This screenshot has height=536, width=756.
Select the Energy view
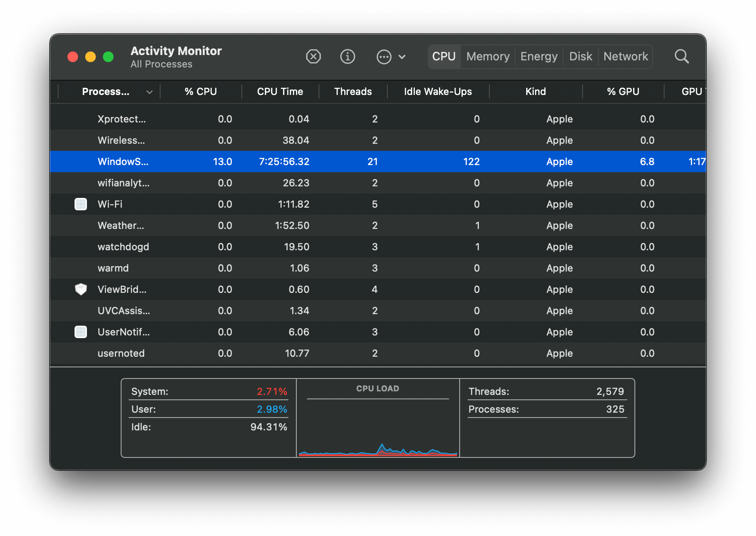pos(539,56)
